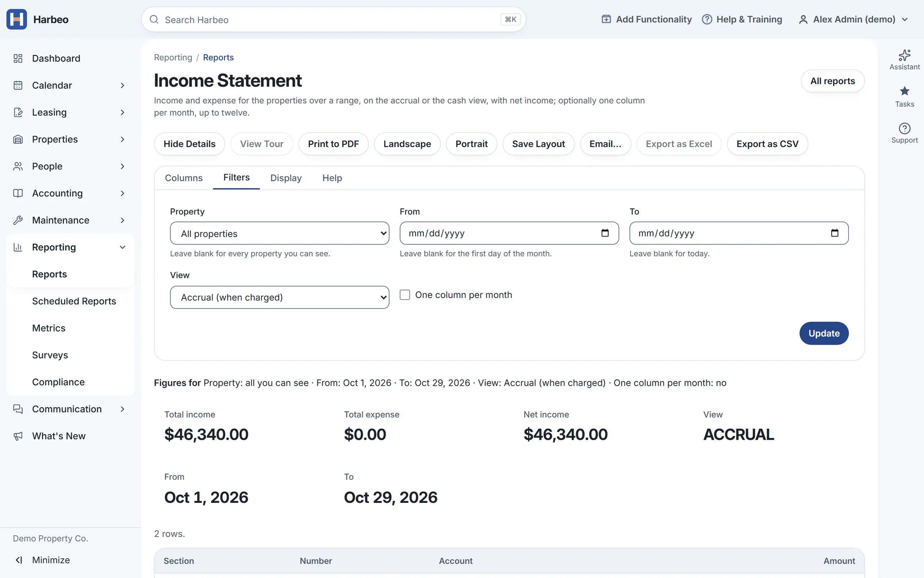The height and width of the screenshot is (578, 924).
Task: Click the Save Layout button
Action: [539, 144]
